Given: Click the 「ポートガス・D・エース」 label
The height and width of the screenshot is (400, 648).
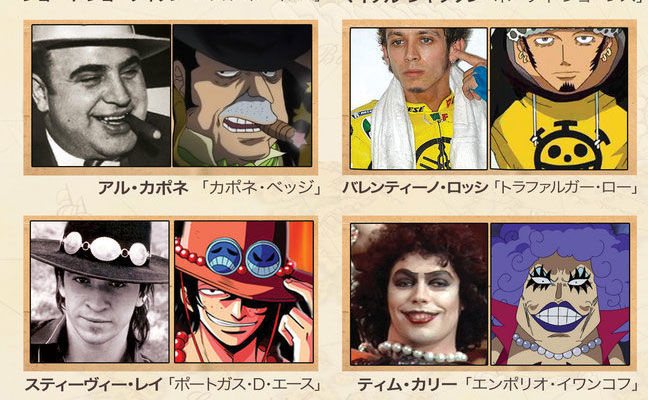Looking at the screenshot, I should coord(244,385).
